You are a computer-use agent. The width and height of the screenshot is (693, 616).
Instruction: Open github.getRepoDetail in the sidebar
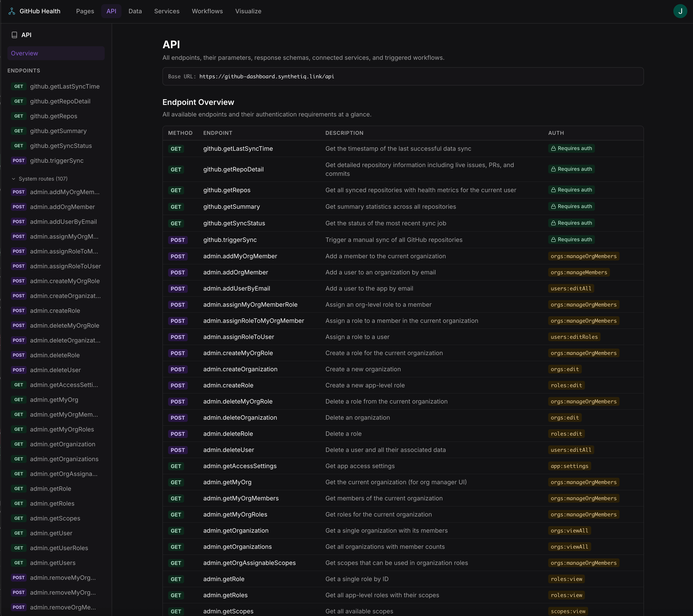click(56, 101)
